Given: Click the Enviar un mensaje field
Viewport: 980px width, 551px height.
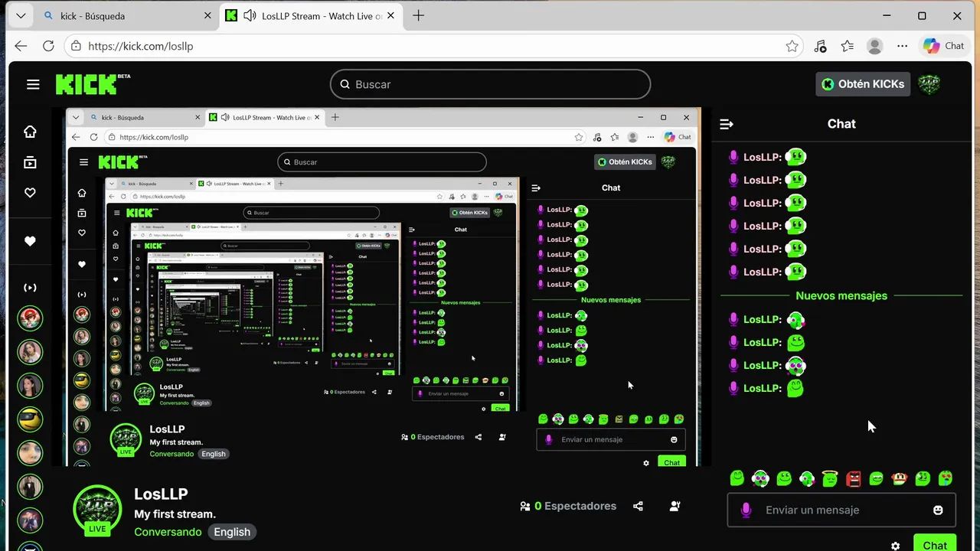Looking at the screenshot, I should click(841, 510).
